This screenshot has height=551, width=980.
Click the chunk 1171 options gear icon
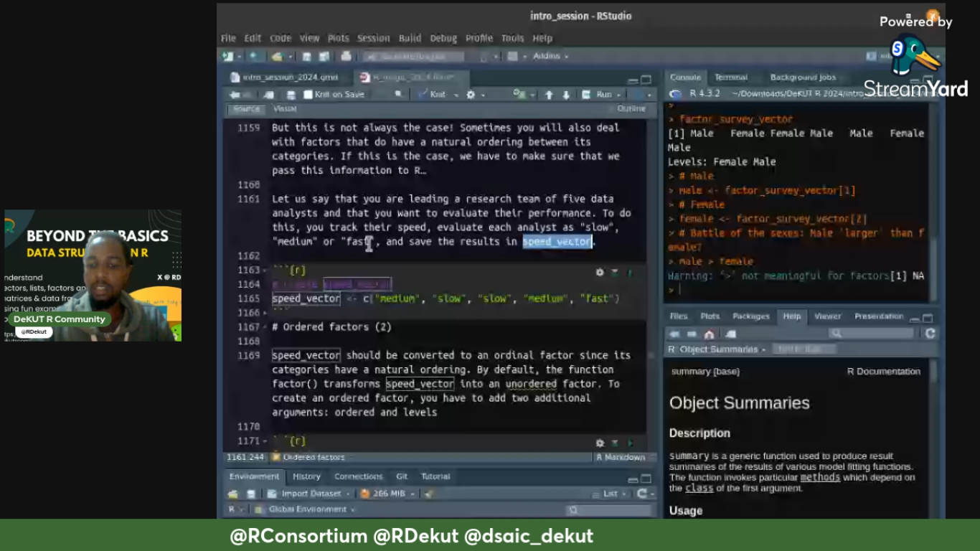pos(600,443)
